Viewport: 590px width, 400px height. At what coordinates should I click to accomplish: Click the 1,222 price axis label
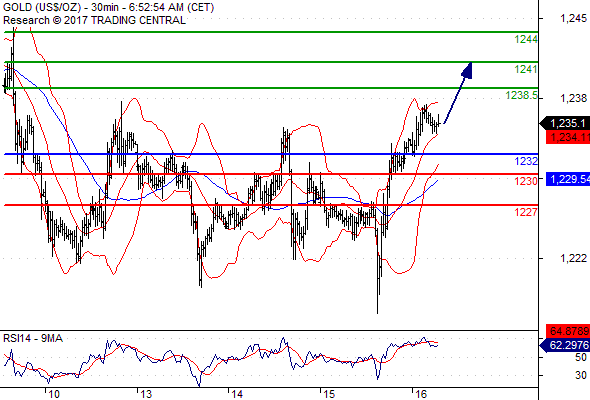click(573, 258)
